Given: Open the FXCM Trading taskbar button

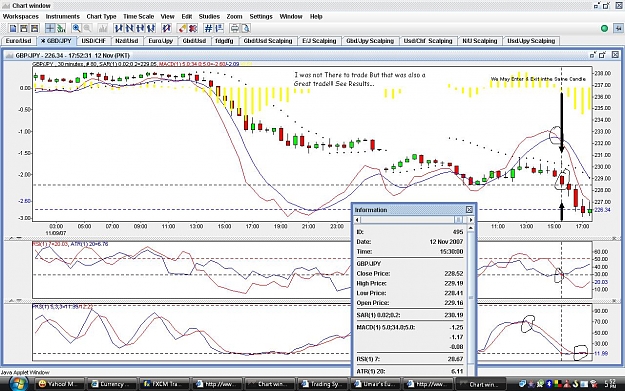Looking at the screenshot, I should 165,384.
